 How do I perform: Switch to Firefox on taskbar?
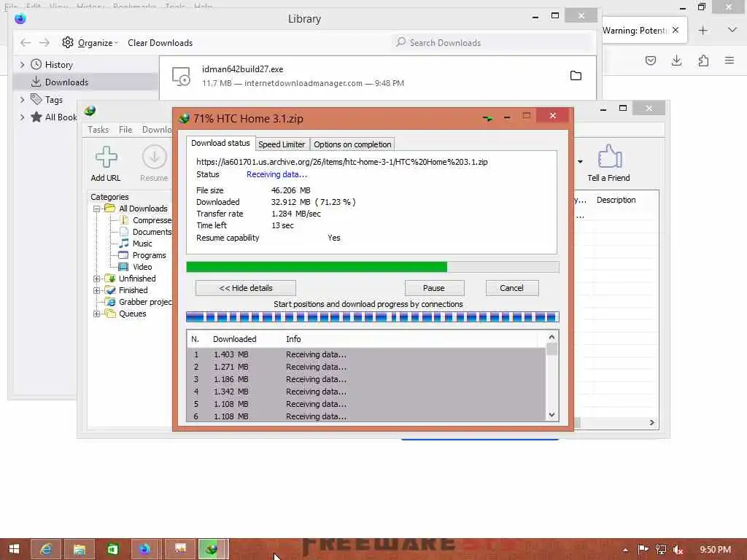click(x=144, y=549)
